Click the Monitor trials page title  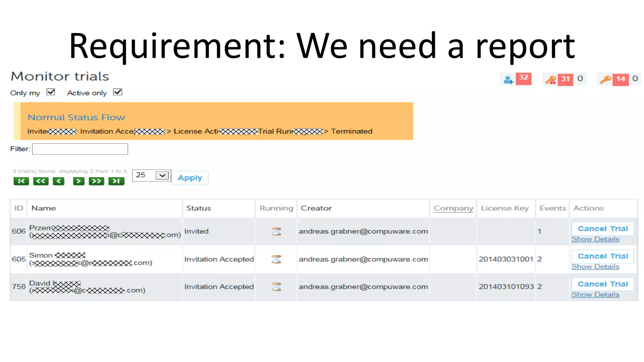pos(60,76)
